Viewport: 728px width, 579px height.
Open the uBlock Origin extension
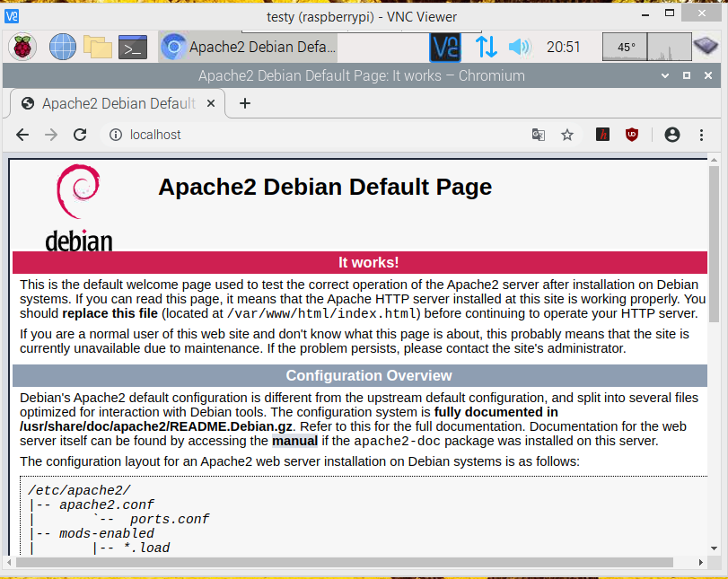(632, 135)
